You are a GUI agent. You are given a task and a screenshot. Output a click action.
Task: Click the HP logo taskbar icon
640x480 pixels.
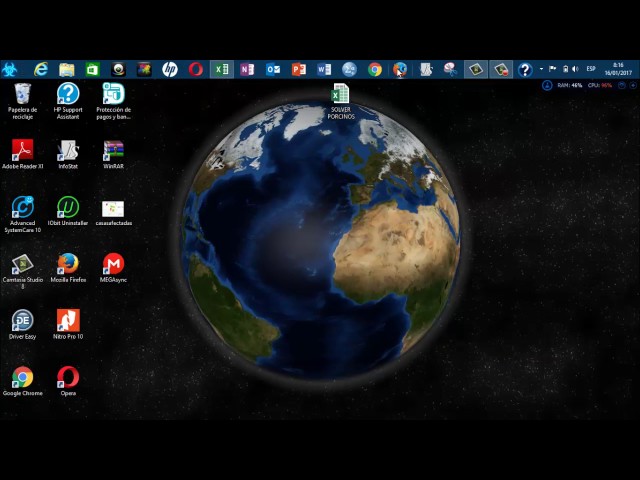point(170,69)
